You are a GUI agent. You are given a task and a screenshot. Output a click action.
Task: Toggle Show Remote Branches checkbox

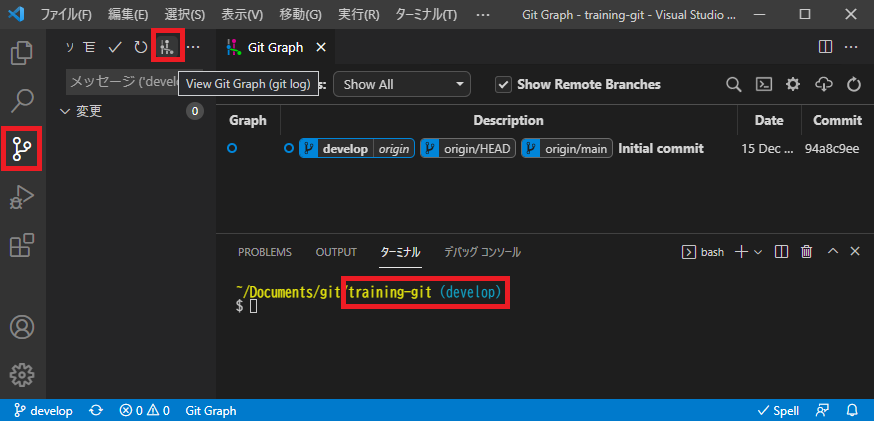503,84
